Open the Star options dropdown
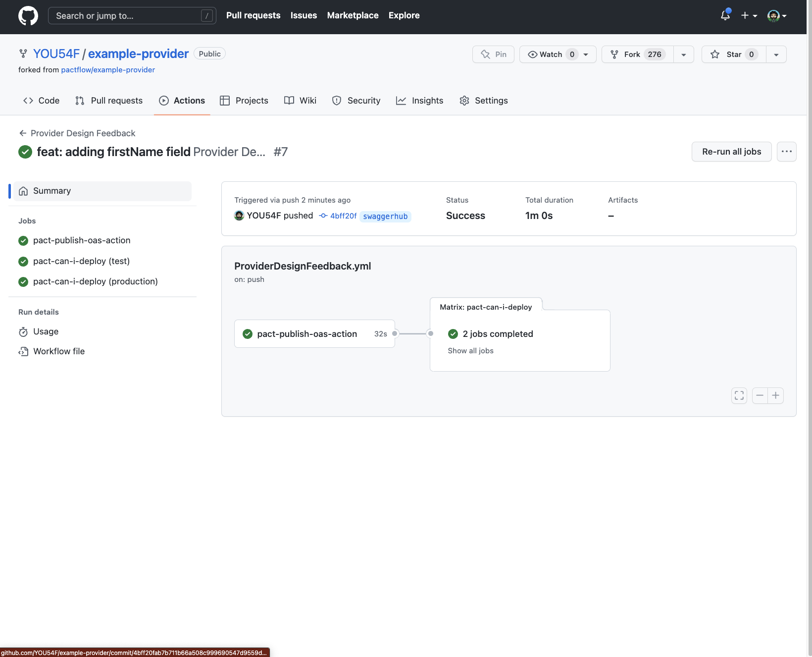This screenshot has width=812, height=657. pyautogui.click(x=775, y=55)
